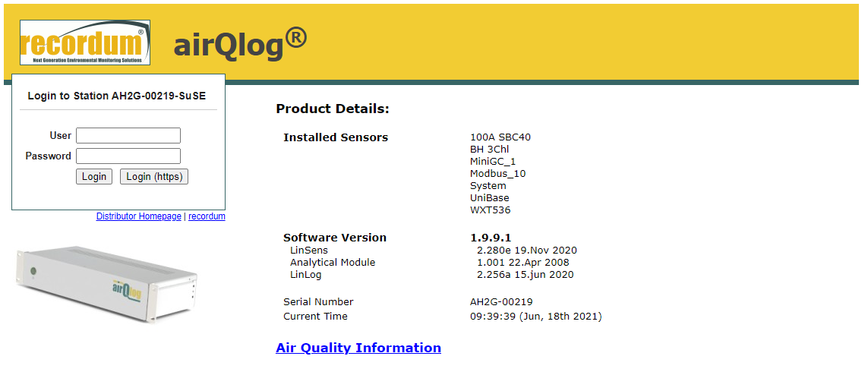Click the '2.280e 19.Nov 2020' value

tap(527, 251)
